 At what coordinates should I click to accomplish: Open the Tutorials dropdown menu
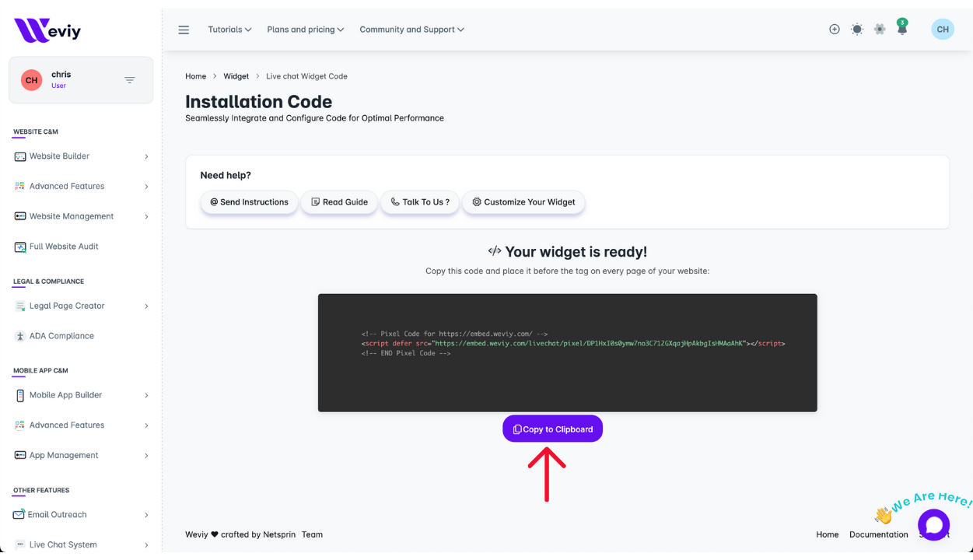tap(229, 30)
